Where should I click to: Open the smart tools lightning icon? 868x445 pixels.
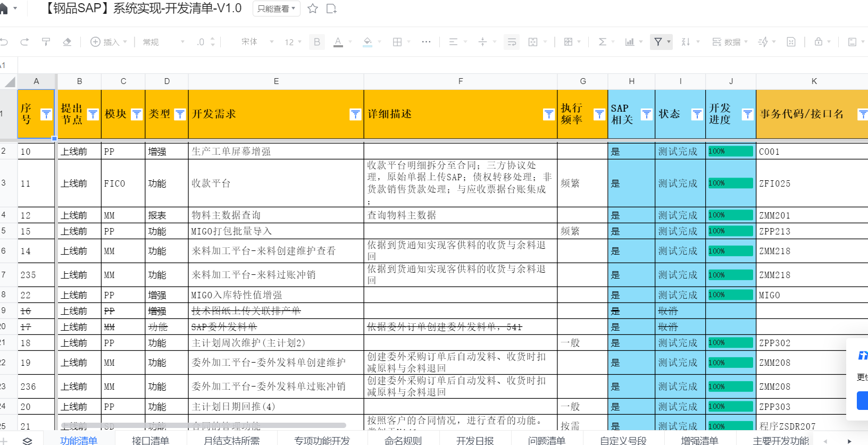[763, 42]
